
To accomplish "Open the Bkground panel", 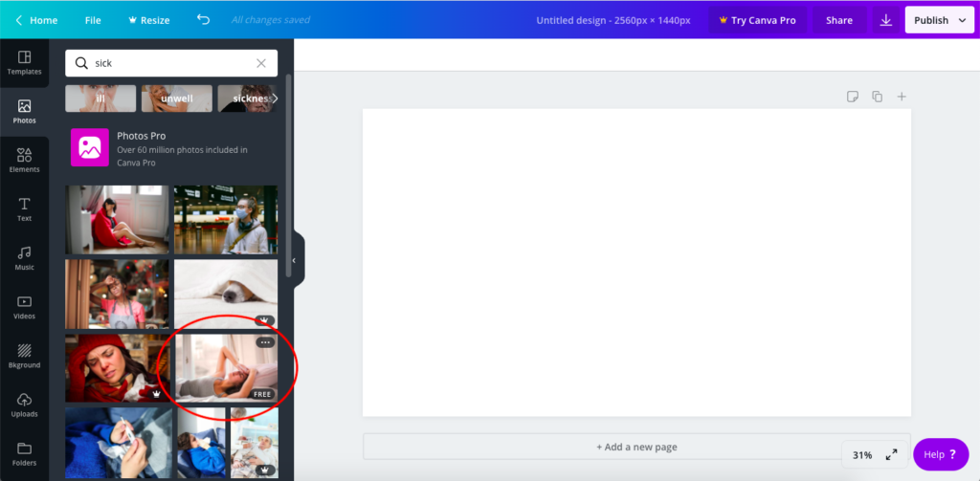I will [24, 356].
